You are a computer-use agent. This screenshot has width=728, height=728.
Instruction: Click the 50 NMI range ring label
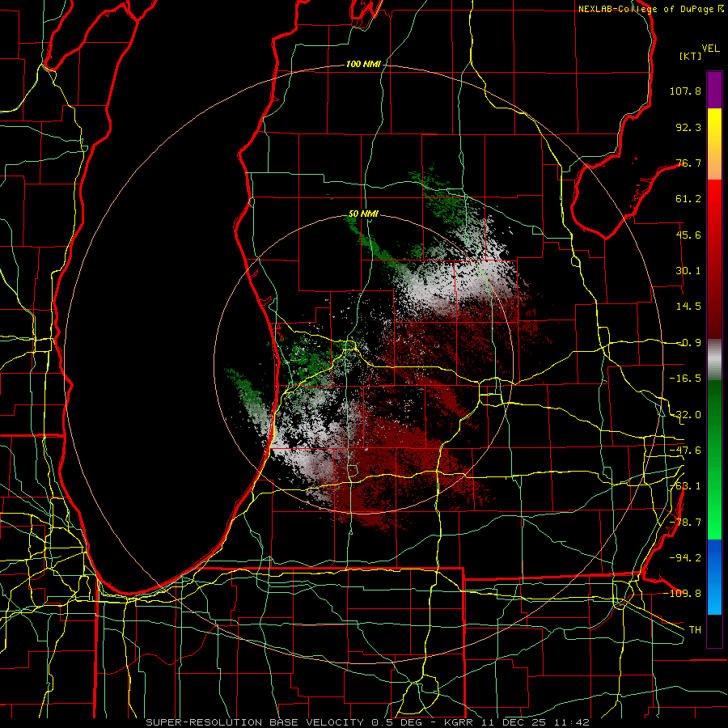click(x=363, y=214)
